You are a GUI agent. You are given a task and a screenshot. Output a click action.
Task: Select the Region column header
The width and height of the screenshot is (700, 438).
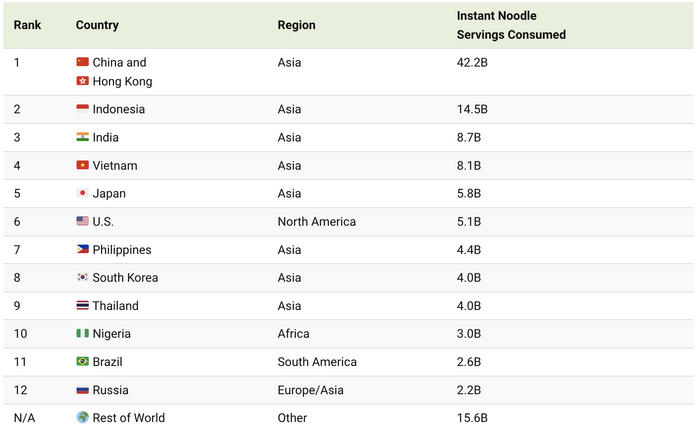296,25
